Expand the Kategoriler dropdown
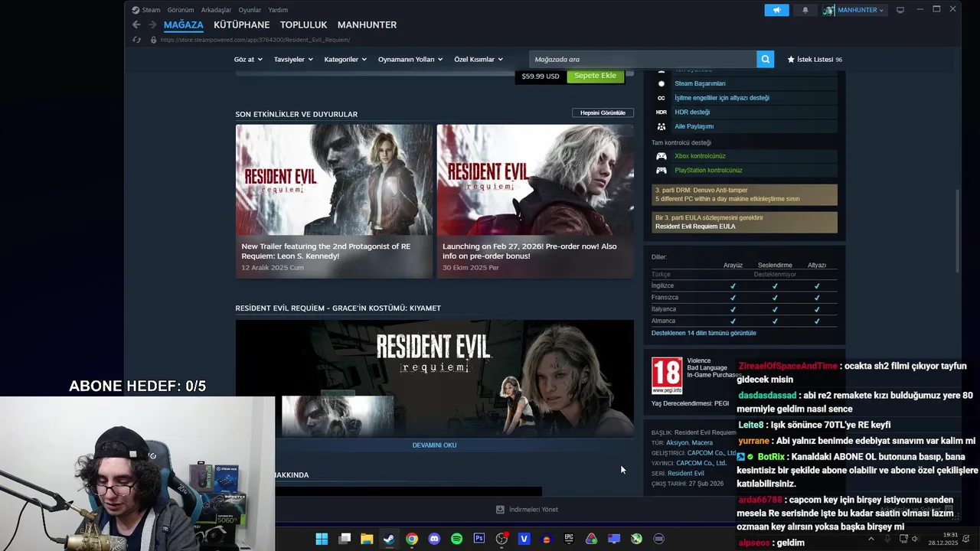980x551 pixels. (x=345, y=59)
